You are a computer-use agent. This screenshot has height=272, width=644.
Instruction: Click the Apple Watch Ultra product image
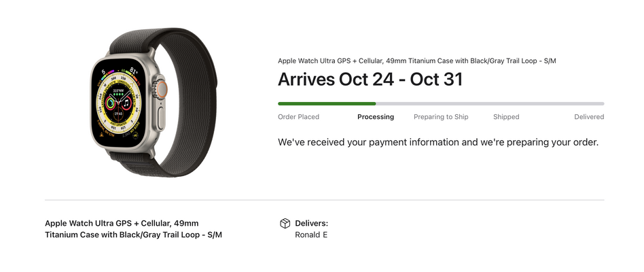tap(154, 102)
